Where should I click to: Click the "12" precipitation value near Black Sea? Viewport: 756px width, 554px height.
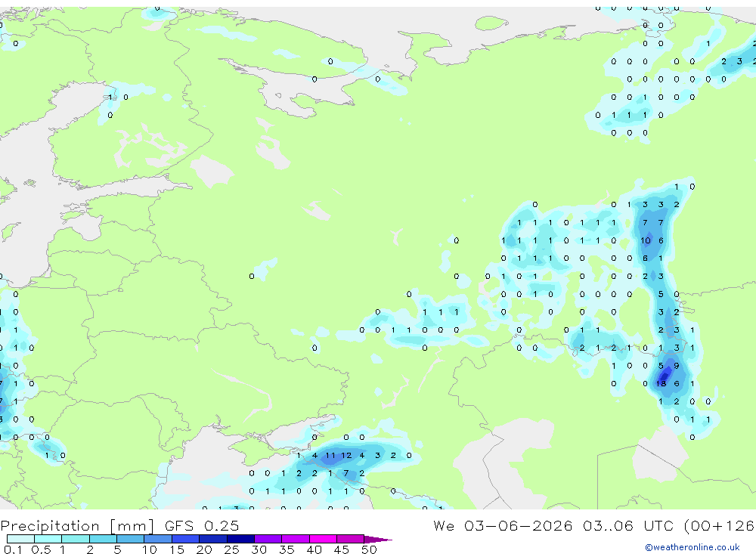[346, 455]
